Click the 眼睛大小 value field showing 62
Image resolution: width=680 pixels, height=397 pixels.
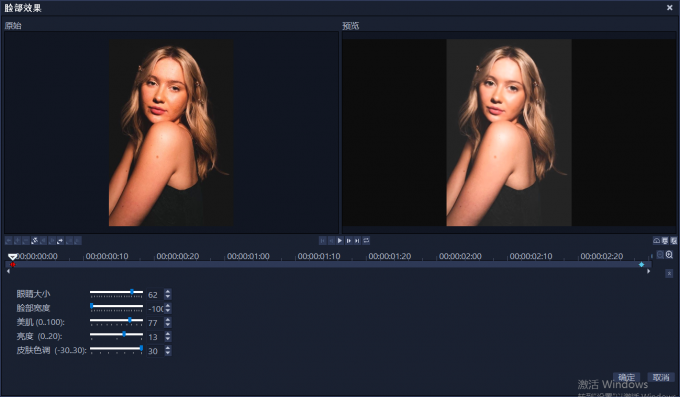click(x=155, y=295)
